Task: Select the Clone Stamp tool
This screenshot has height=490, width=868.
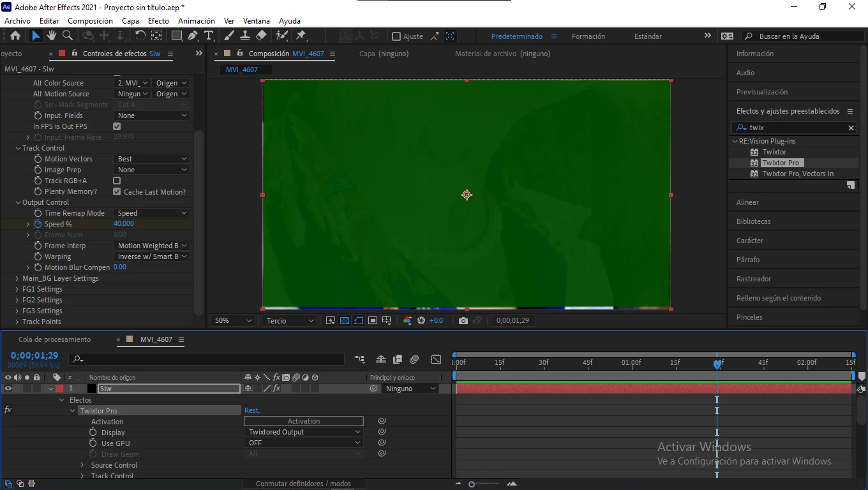Action: pos(245,36)
